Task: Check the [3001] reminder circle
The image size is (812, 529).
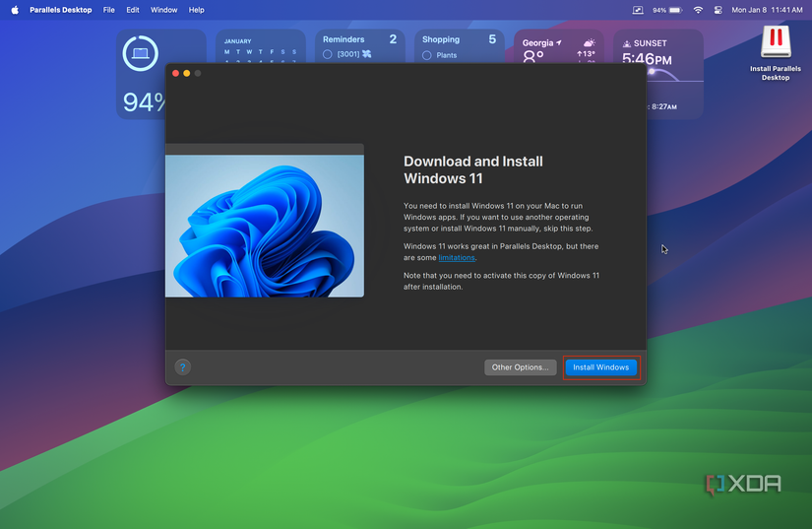Action: pos(328,54)
